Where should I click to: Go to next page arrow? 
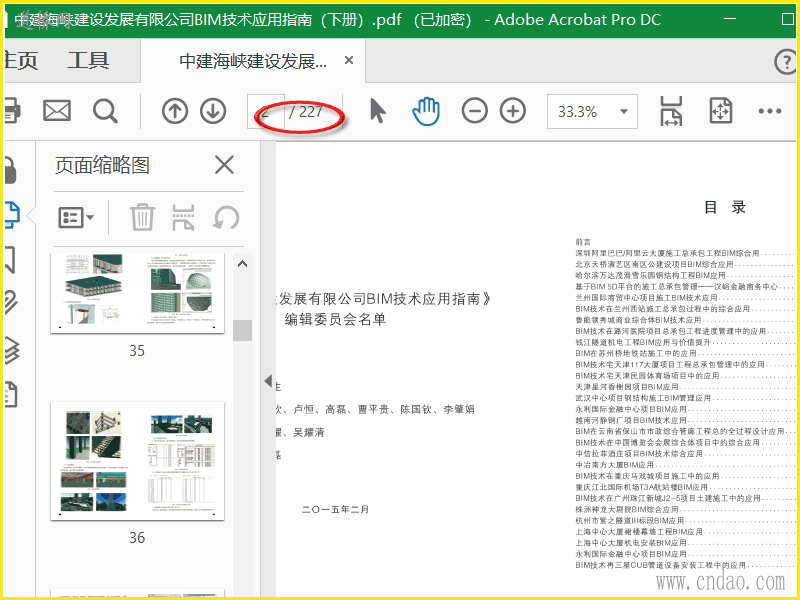click(x=213, y=111)
